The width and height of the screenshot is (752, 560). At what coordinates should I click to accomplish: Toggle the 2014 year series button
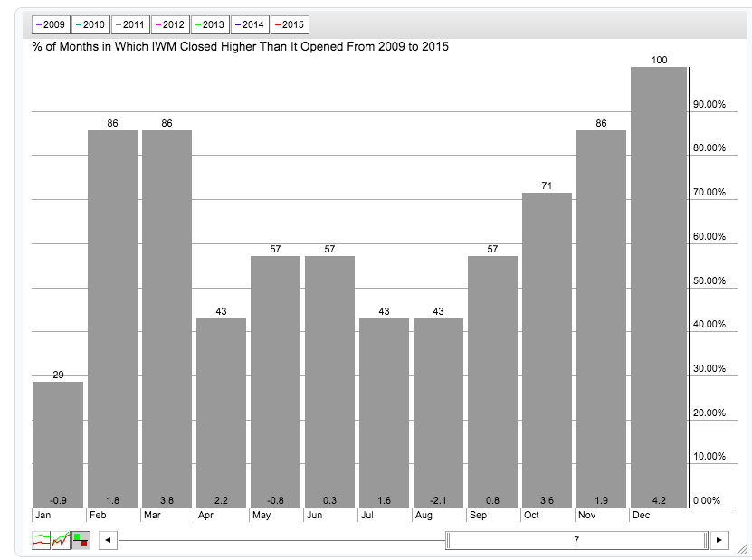[250, 25]
